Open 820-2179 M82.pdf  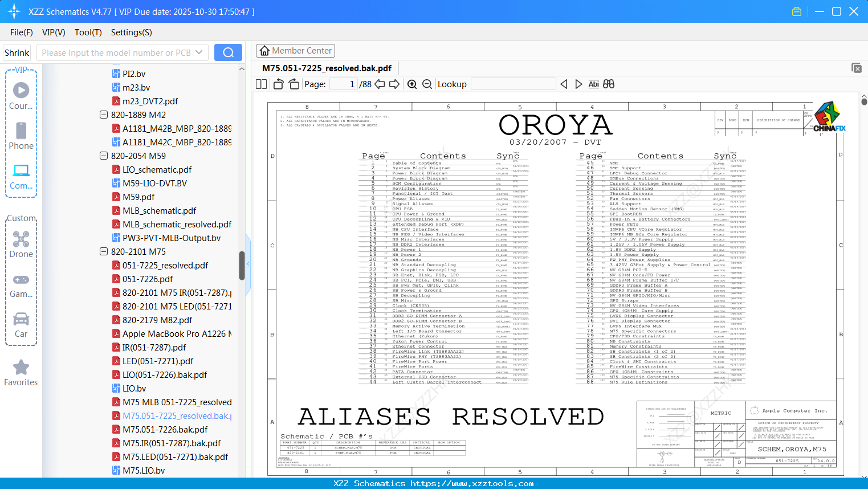(153, 320)
